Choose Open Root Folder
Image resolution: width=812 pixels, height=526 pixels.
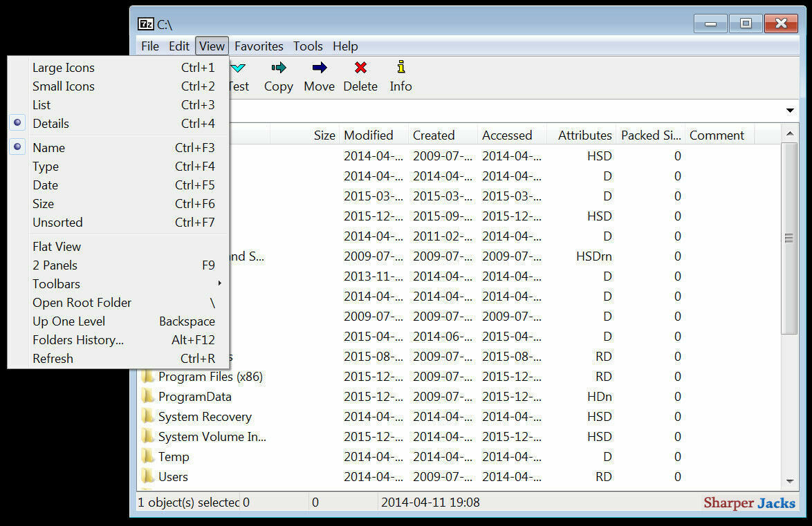point(118,302)
